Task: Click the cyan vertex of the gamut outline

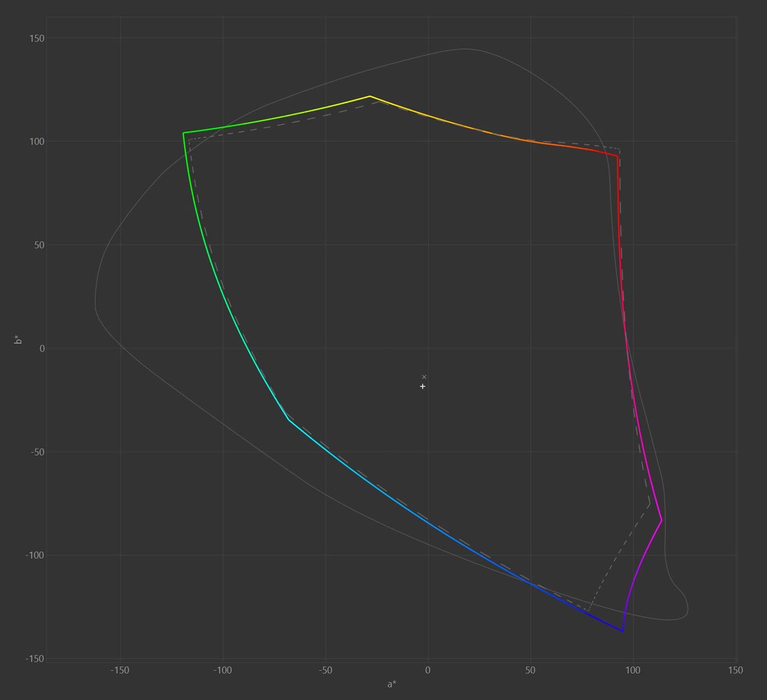Action: click(x=288, y=419)
